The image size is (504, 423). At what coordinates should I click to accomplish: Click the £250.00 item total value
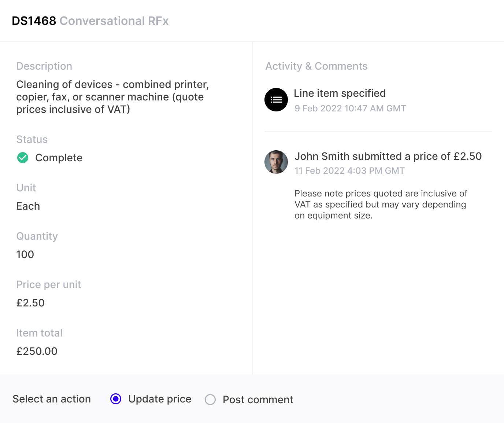tap(37, 351)
